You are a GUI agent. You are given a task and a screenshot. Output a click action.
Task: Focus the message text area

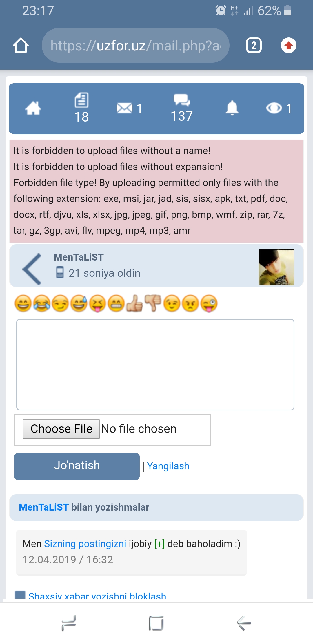pyautogui.click(x=155, y=364)
